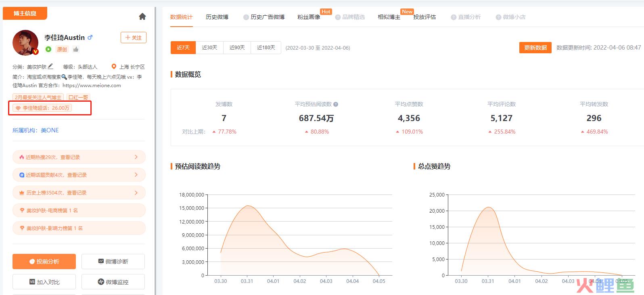Open 微博诊断 with the chart icon
644x295 pixels.
113,262
